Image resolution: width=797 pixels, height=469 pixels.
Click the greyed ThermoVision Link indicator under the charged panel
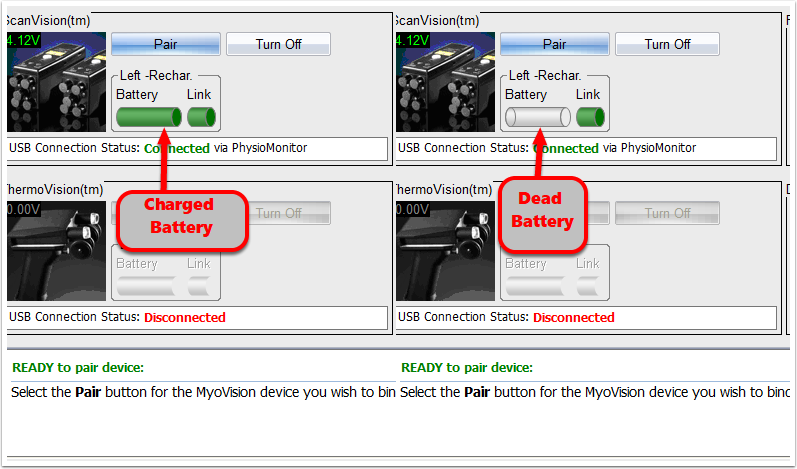(201, 286)
